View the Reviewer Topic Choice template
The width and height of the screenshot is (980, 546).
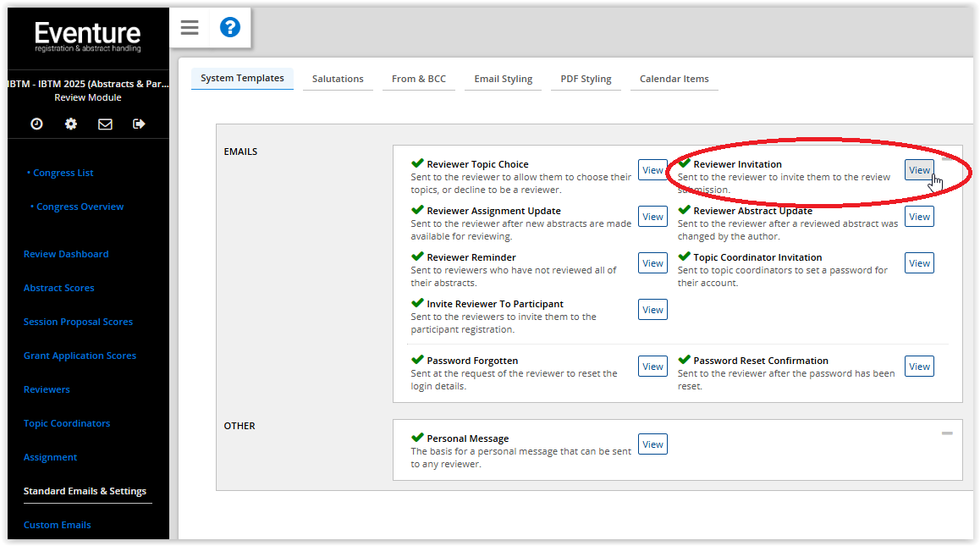tap(652, 170)
